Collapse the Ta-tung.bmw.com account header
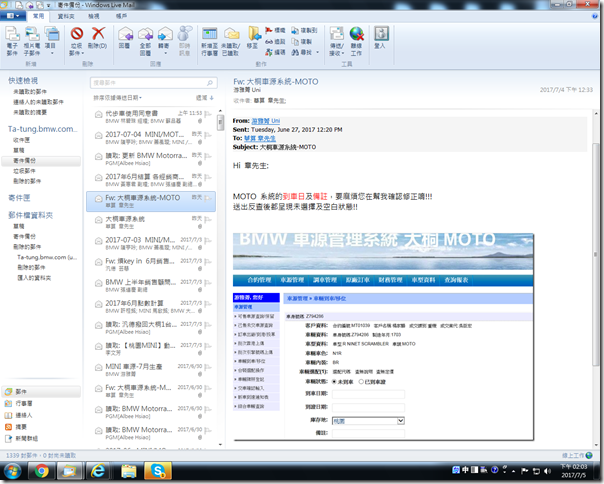The image size is (604, 484). pos(42,129)
